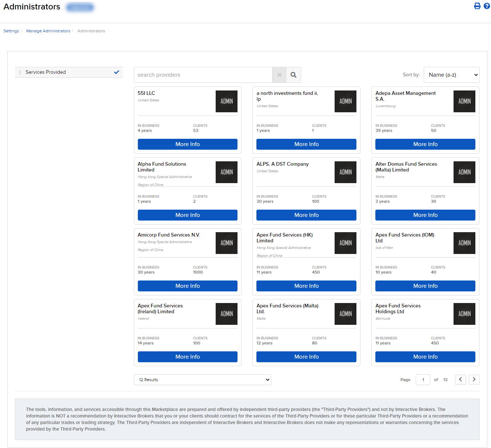Click More Info on the Alter Domus card
The width and height of the screenshot is (491, 448).
point(425,215)
